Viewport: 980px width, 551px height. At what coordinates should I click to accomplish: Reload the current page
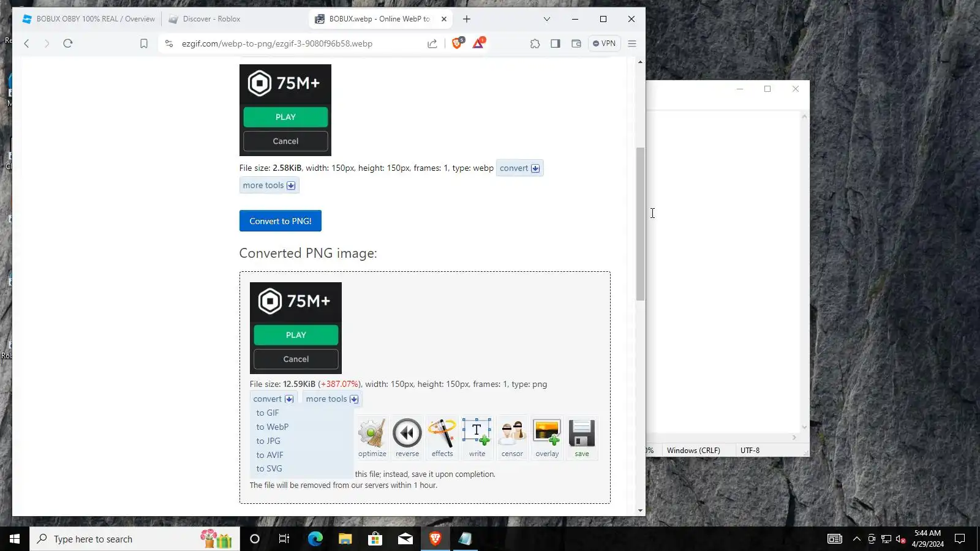68,43
